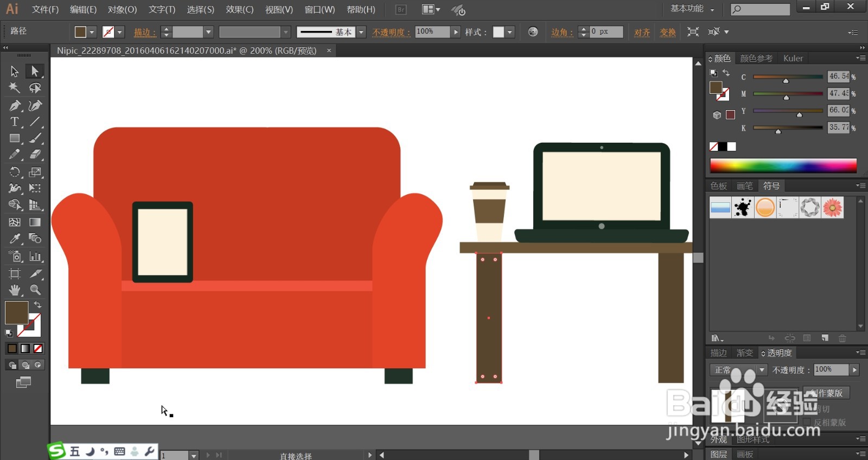The width and height of the screenshot is (868, 460).
Task: Open 基本功能 workspace switcher
Action: coord(692,9)
